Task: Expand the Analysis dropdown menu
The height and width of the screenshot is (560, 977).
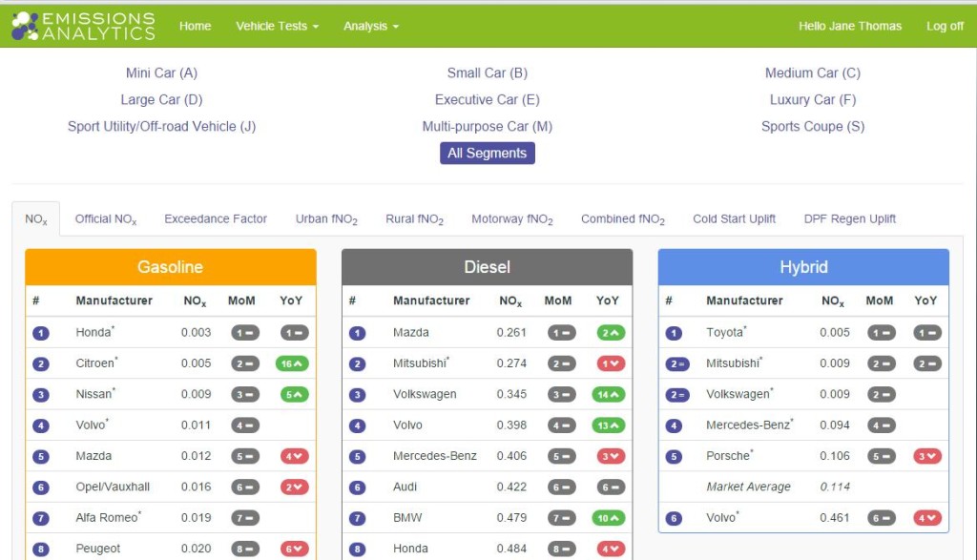Action: (x=371, y=26)
